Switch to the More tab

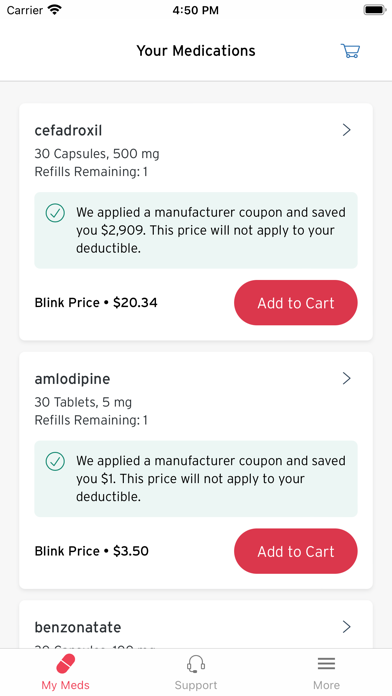point(326,672)
